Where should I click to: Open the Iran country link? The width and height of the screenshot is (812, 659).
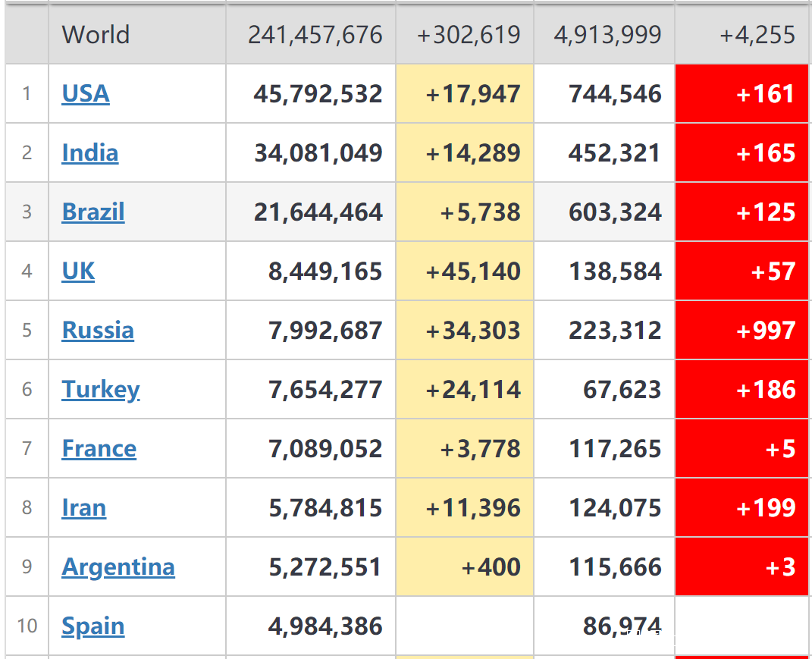tap(84, 508)
